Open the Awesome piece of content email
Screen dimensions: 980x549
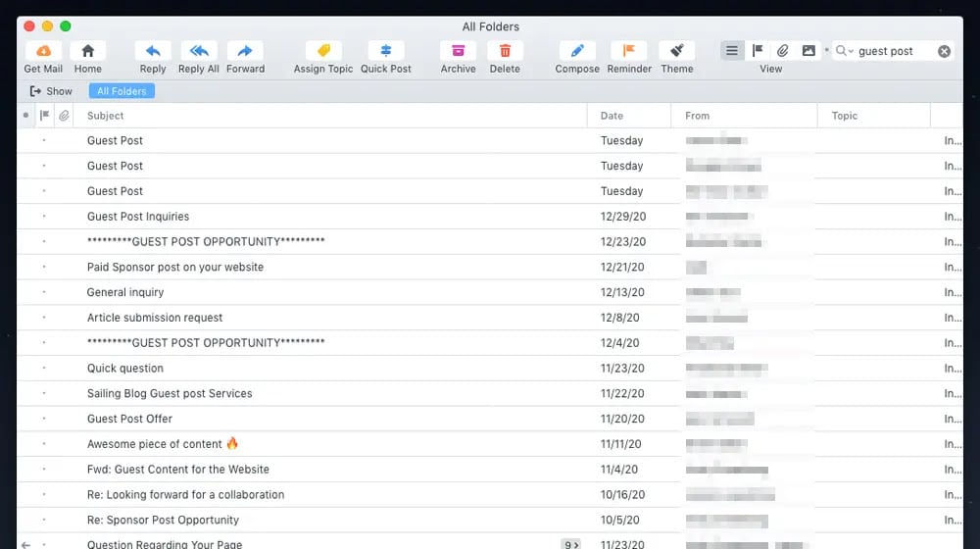(490, 444)
